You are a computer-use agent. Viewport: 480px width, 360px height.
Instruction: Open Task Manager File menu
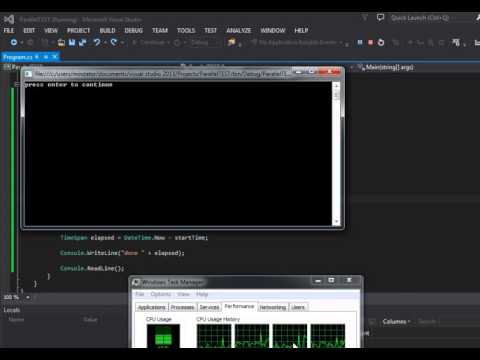pos(140,294)
